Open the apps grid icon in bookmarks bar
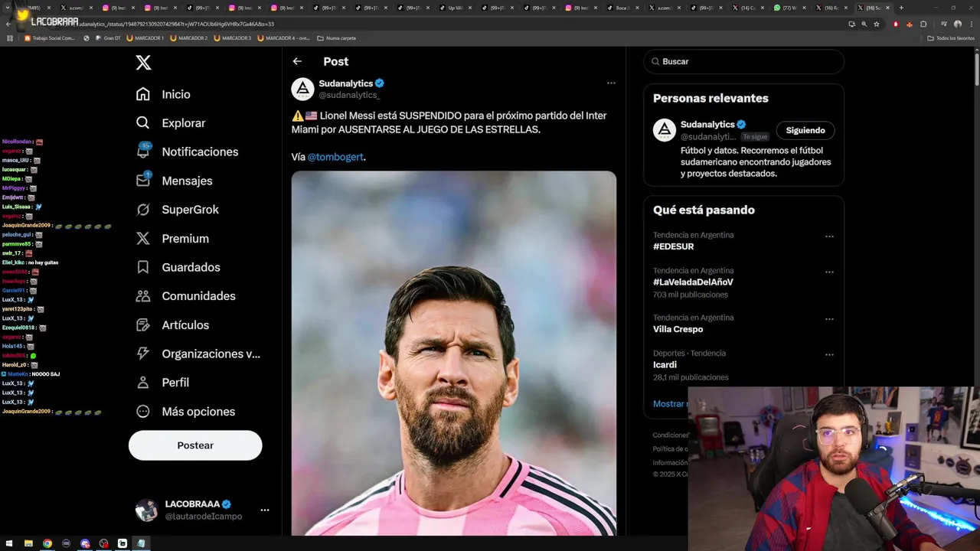Screen dimensions: 980x551 click(x=10, y=38)
